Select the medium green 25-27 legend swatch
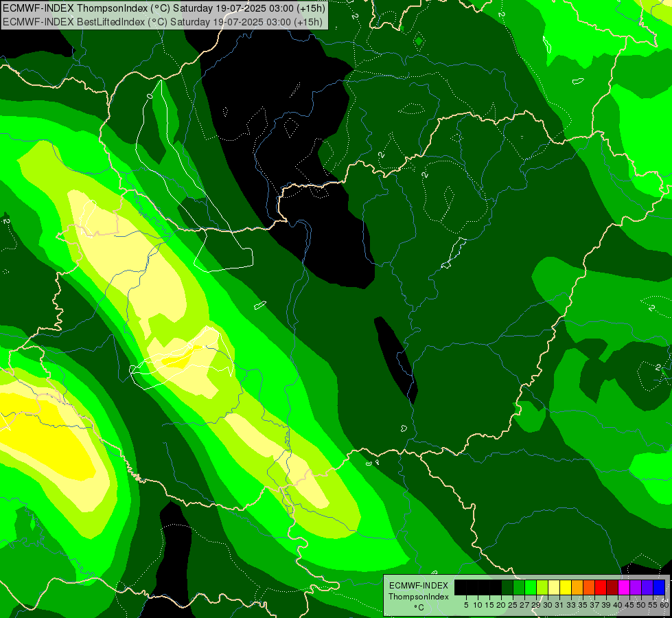Image resolution: width=672 pixels, height=618 pixels. click(x=519, y=587)
